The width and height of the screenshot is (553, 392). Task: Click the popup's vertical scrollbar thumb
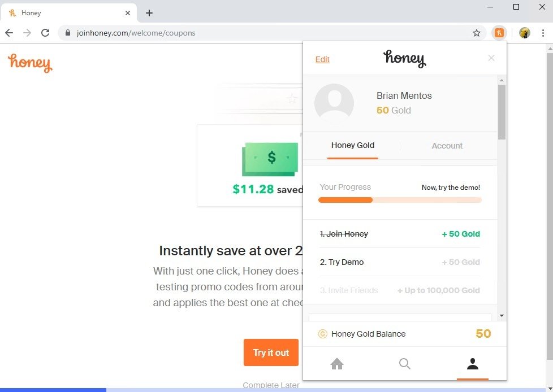tap(502, 112)
